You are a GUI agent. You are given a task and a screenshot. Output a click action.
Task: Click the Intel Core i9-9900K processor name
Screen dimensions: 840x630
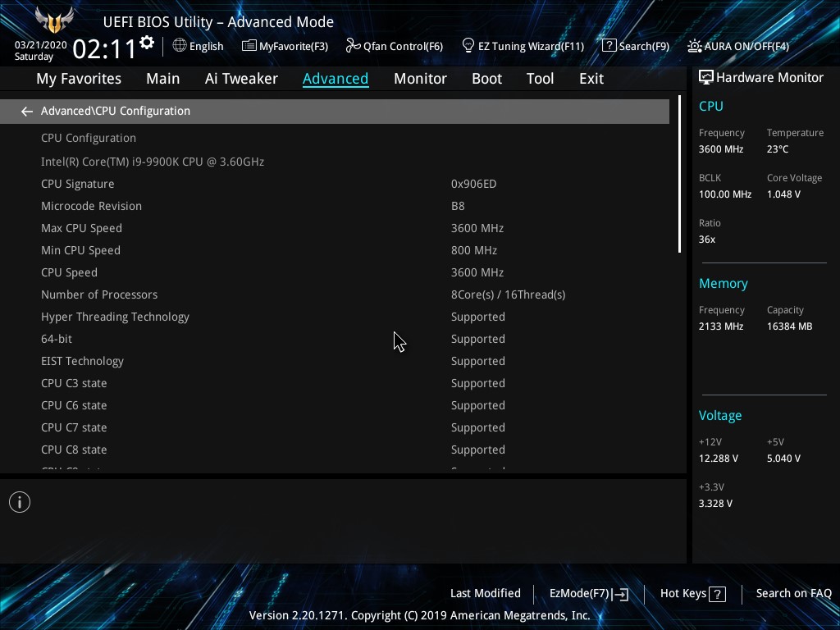(x=153, y=162)
